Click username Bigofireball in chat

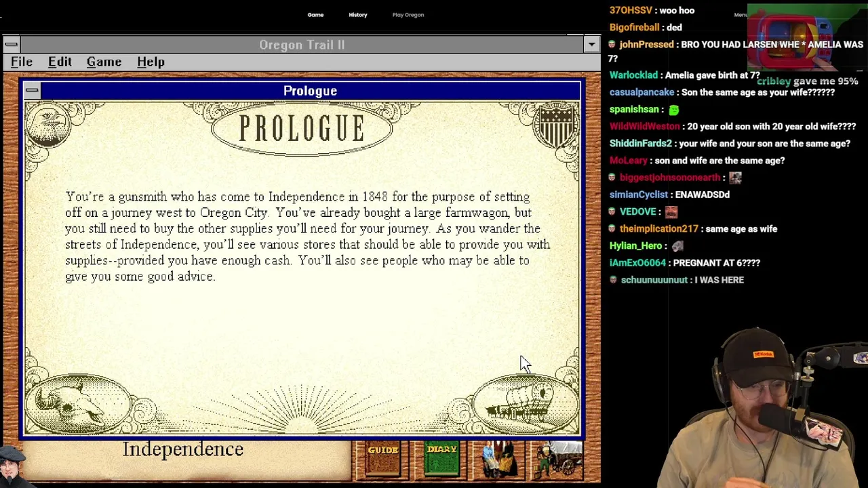coord(634,27)
